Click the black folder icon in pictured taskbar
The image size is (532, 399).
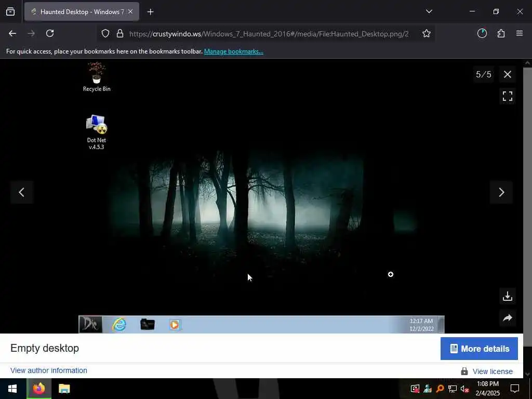click(148, 325)
